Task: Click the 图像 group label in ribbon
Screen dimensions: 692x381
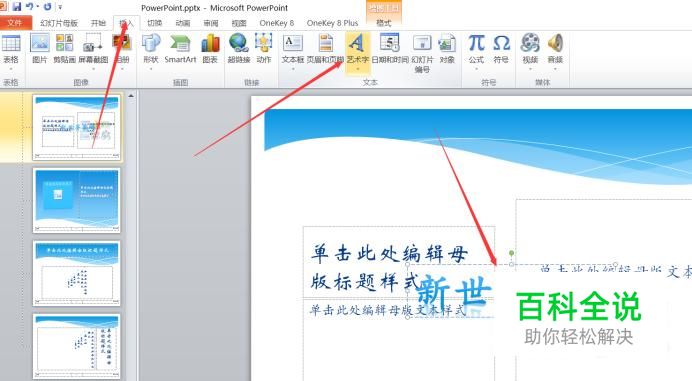Action: (x=81, y=82)
